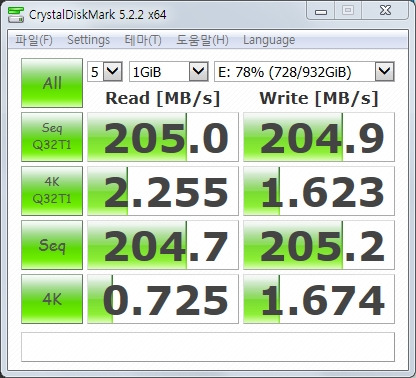Close the CrystalDiskMark window
Viewport: 416px width, 378px height.
385,11
